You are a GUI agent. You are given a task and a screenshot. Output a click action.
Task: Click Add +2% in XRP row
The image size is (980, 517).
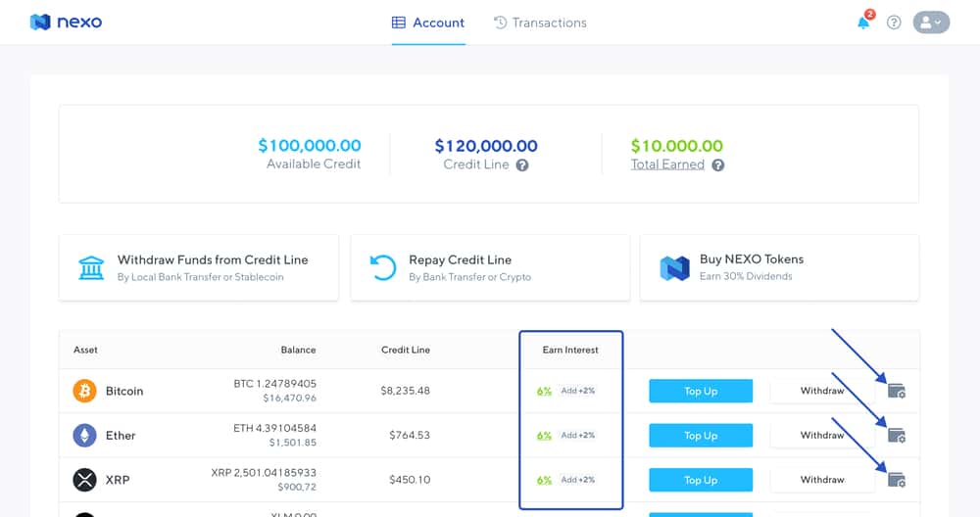(x=577, y=480)
